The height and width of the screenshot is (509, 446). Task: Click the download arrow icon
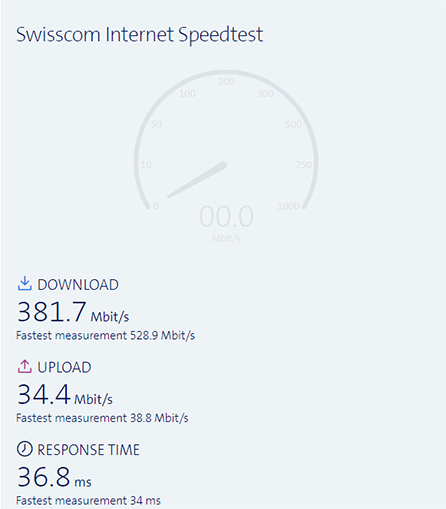pos(24,284)
